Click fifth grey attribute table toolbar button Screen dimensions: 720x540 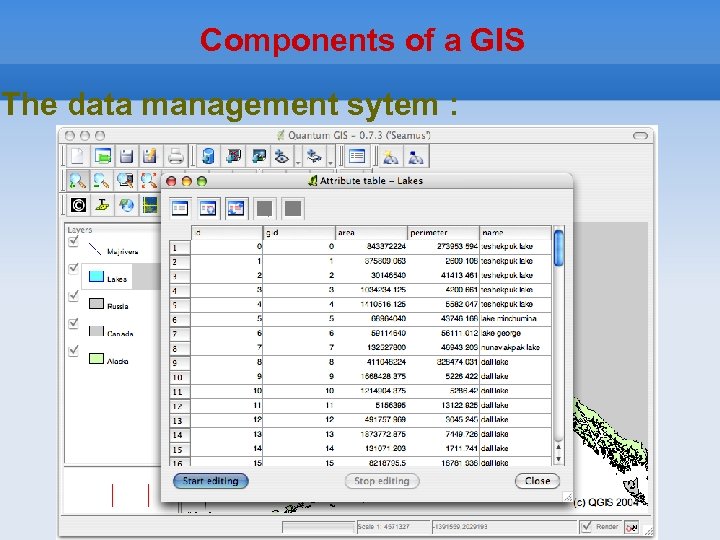293,208
